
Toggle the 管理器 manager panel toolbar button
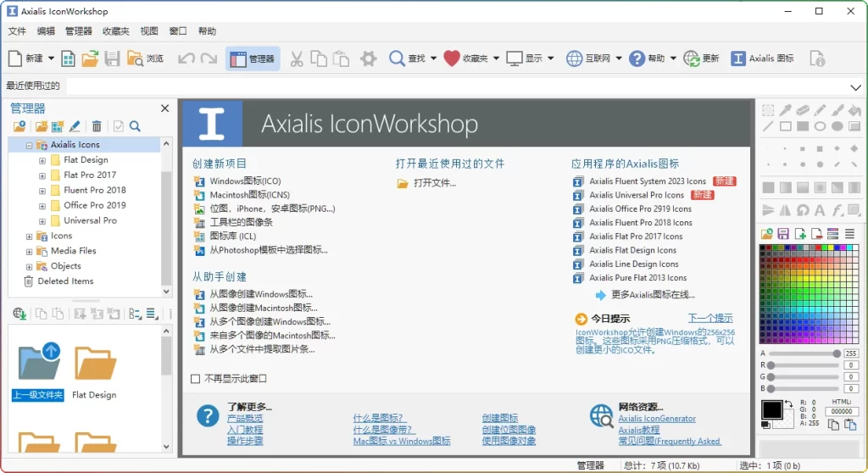click(x=253, y=58)
